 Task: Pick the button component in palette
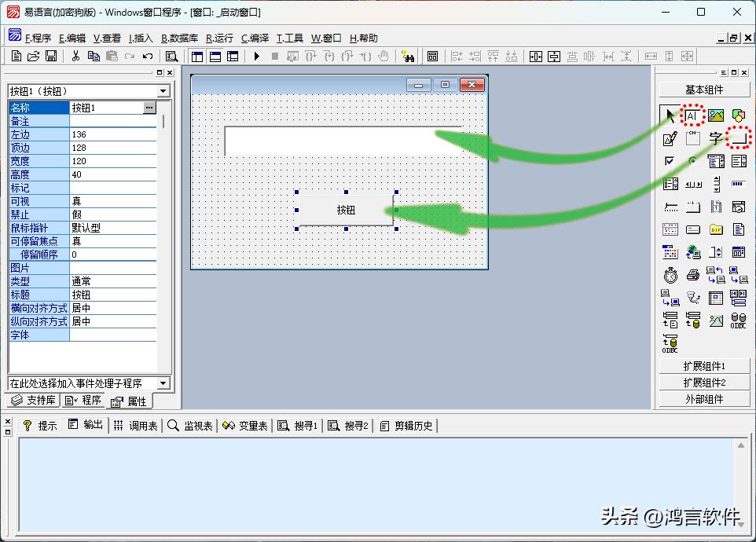coord(738,139)
